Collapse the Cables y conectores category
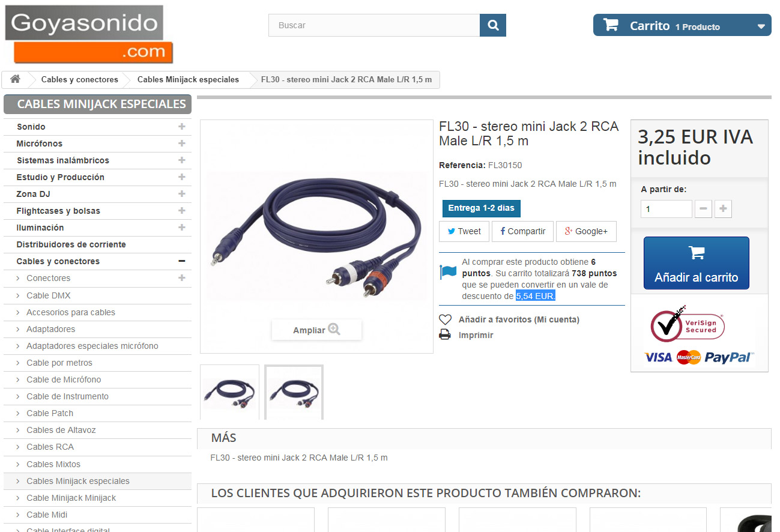 click(181, 261)
